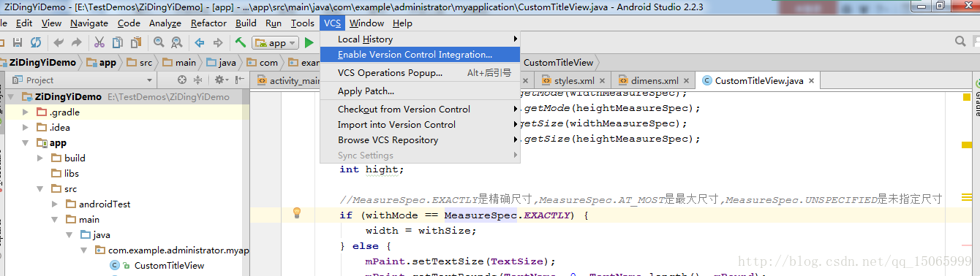Open the Navigate menu
Screen dimensions: 980x276
click(x=89, y=23)
